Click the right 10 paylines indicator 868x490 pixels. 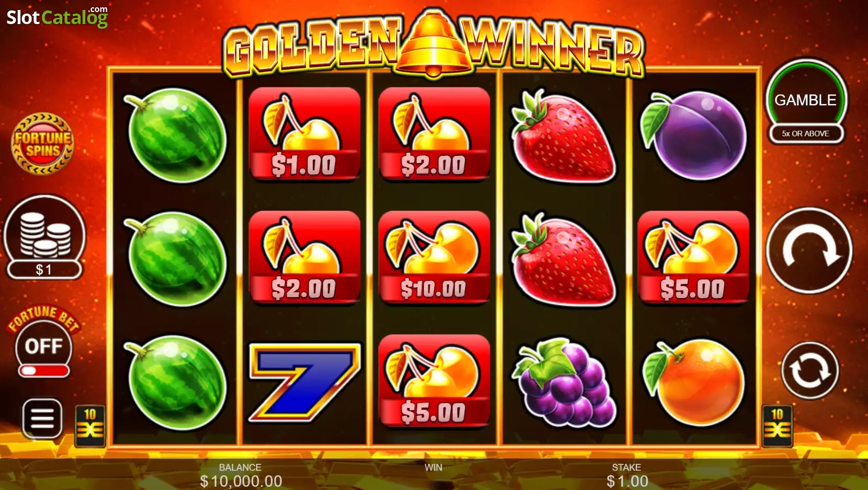tap(777, 426)
